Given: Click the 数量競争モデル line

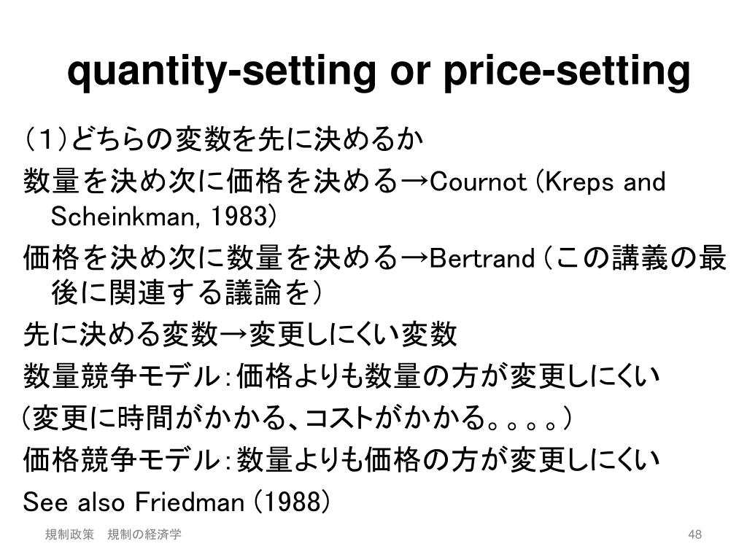Looking at the screenshot, I should pos(341,376).
